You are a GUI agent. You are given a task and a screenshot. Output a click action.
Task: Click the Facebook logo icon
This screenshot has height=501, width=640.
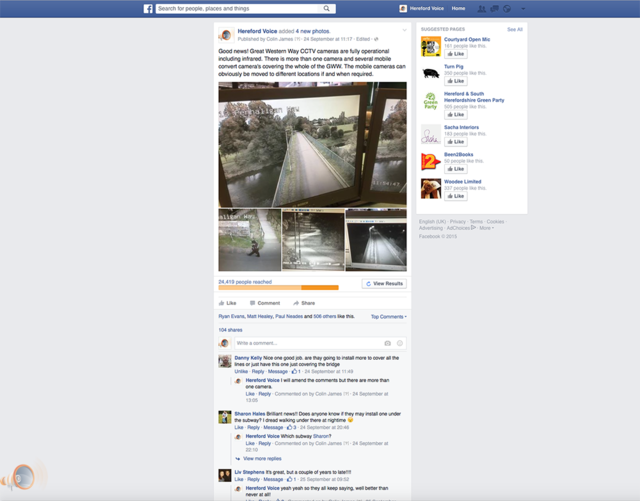point(148,8)
